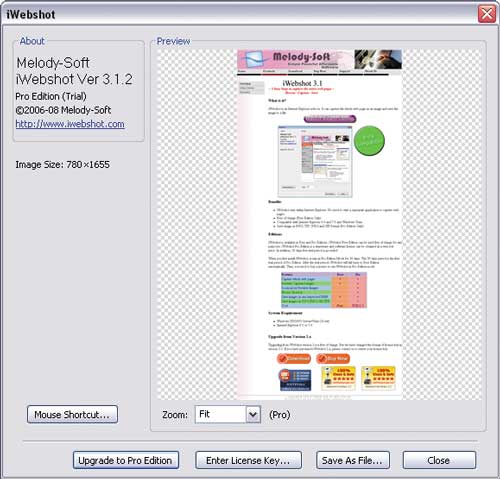
Task: Click the 'About' group label
Action: pyautogui.click(x=32, y=41)
